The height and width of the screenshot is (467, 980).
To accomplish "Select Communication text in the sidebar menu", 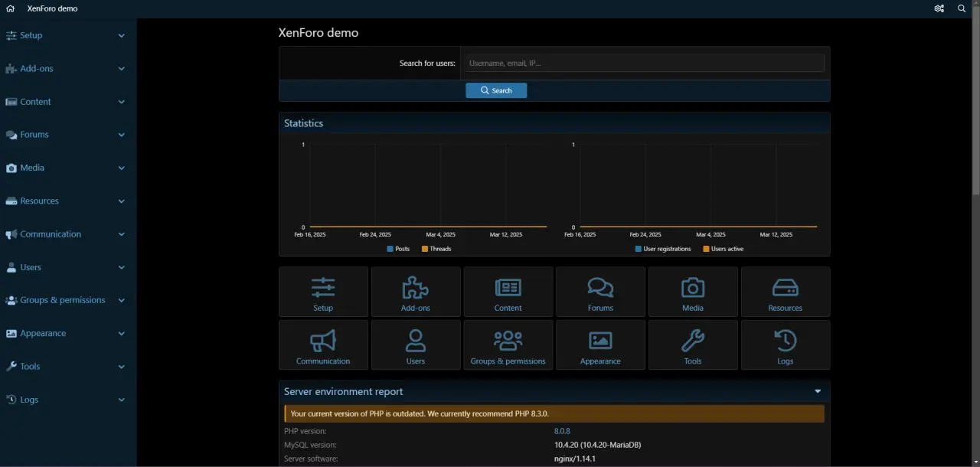I will tap(51, 234).
